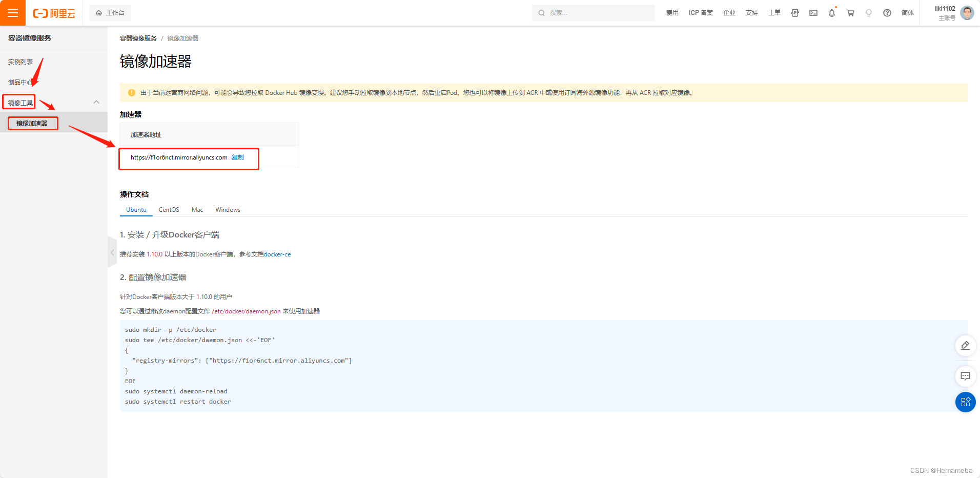The image size is (980, 478).
Task: Click the accelerator URL https://f1or6nct.mirror.aliyuncs.com
Action: click(179, 157)
